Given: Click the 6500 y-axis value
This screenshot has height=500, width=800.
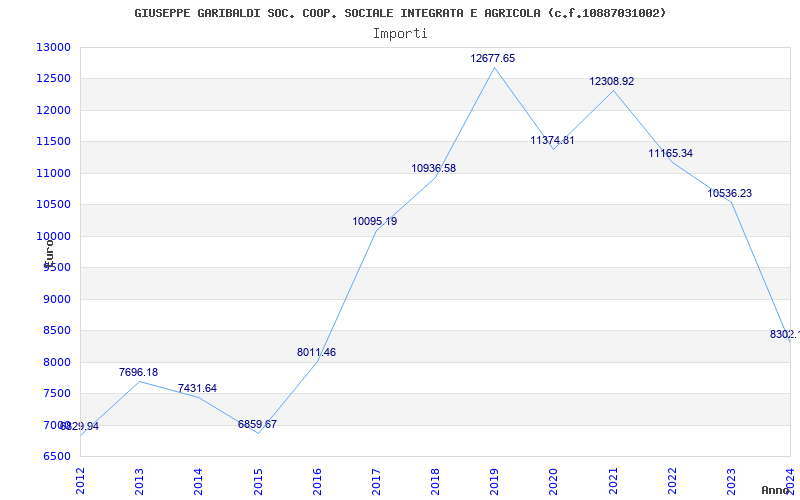Looking at the screenshot, I should pyautogui.click(x=57, y=456).
